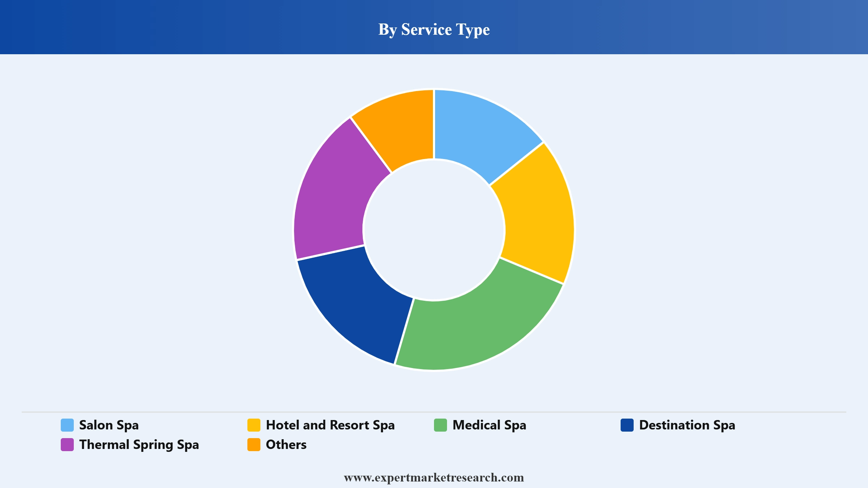This screenshot has height=488, width=868.
Task: Toggle the Others legend label
Action: [286, 445]
